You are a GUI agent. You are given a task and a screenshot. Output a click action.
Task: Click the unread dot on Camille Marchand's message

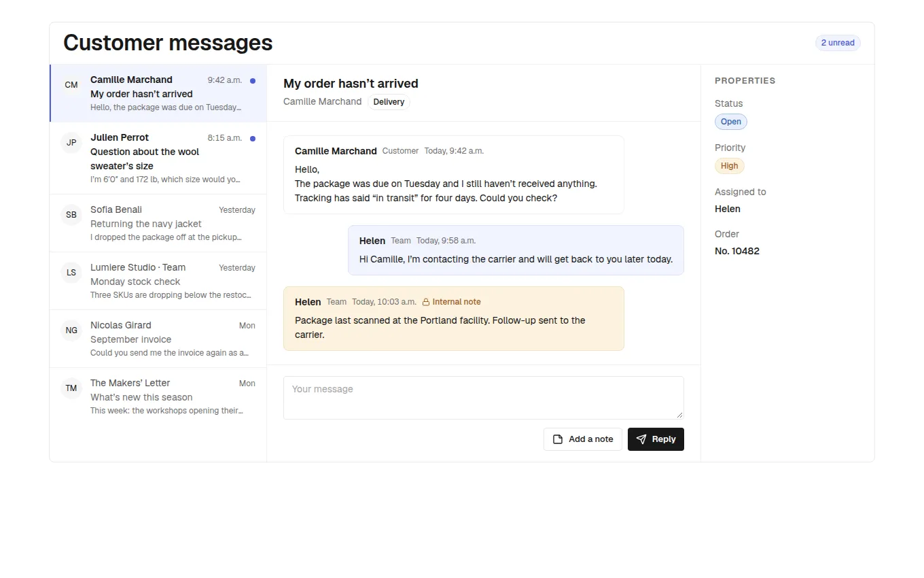(x=253, y=80)
